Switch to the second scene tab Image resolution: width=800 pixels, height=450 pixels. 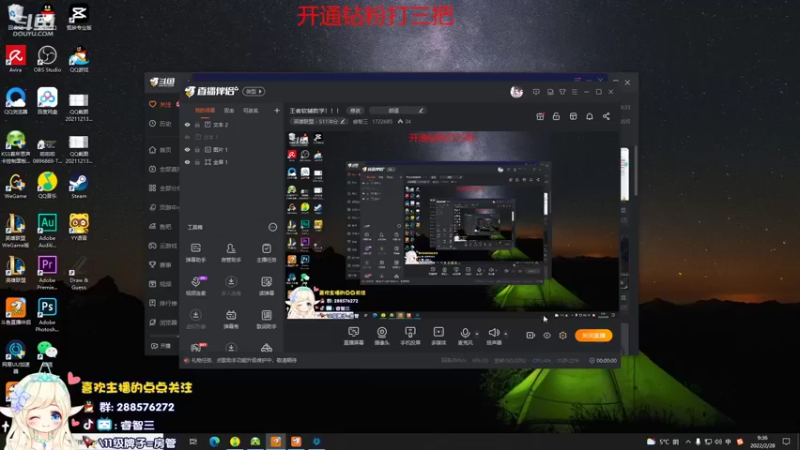[x=229, y=110]
